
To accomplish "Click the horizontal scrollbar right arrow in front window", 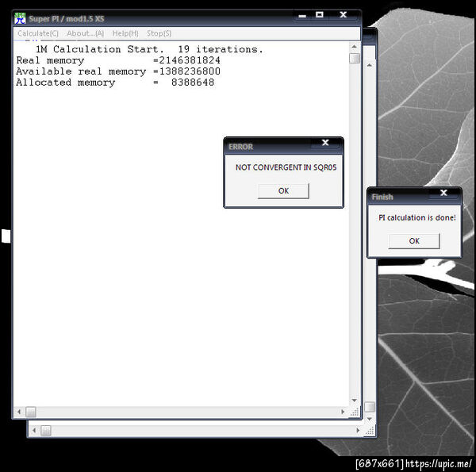I will coord(343,412).
